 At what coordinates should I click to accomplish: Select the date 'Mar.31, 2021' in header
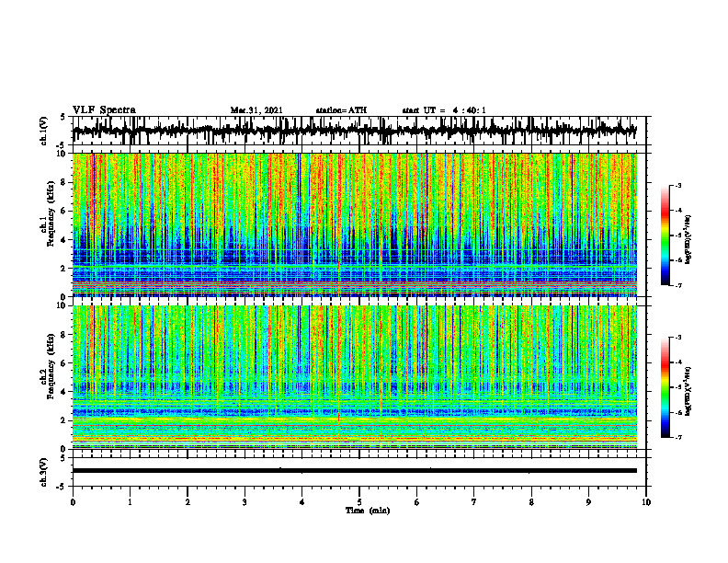point(256,110)
